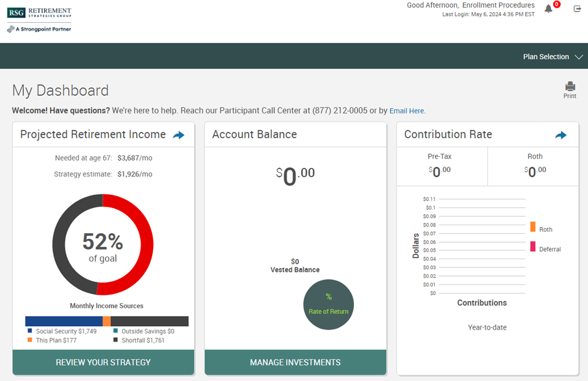The height and width of the screenshot is (381, 588).
Task: Click the logout icon in header
Action: 577,8
